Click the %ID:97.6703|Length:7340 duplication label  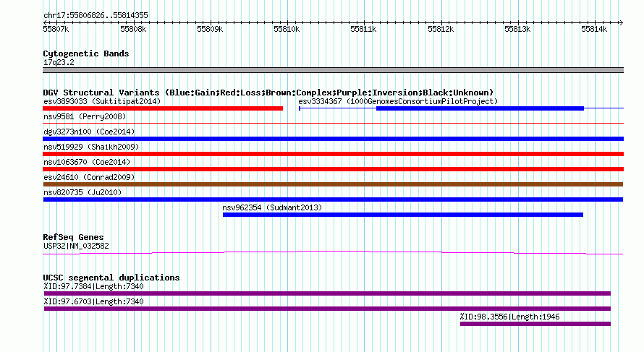click(93, 301)
